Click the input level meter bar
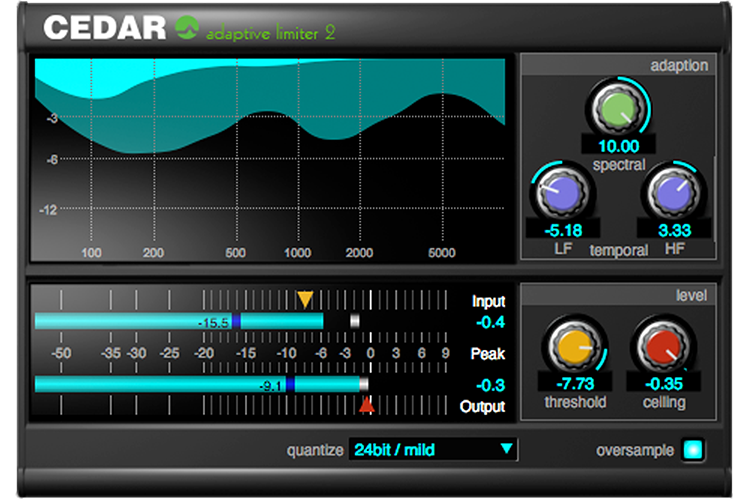 pyautogui.click(x=179, y=321)
